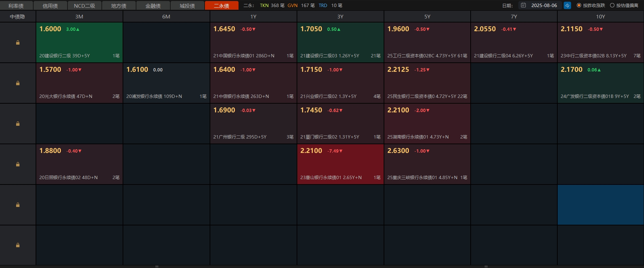Click the date field 2025-08-06
The width and height of the screenshot is (644, 268).
coord(544,5)
